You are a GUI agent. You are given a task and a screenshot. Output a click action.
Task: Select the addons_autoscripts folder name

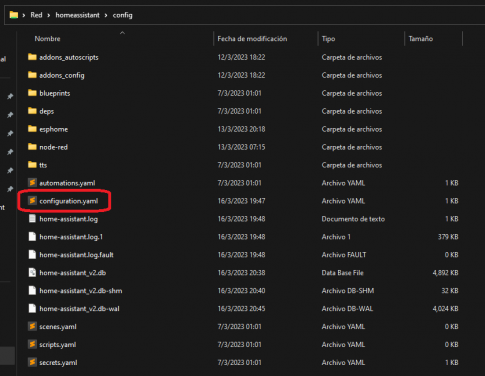point(69,57)
